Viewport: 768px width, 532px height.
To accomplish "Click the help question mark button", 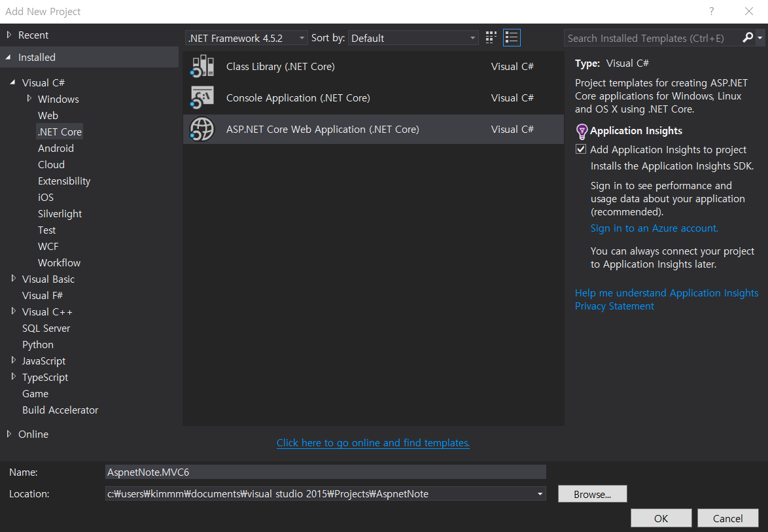I will (x=711, y=11).
